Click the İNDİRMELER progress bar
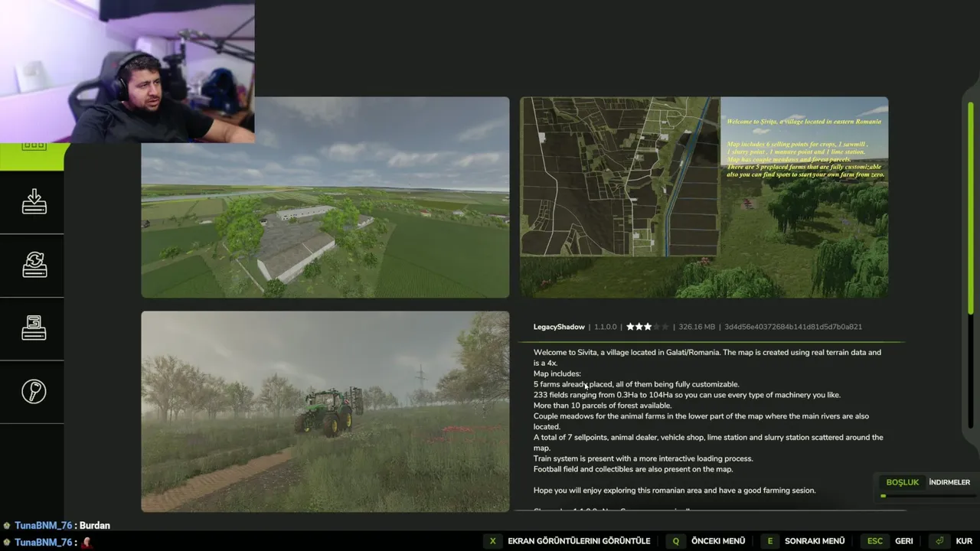Screen dimensions: 980x551 [926, 496]
